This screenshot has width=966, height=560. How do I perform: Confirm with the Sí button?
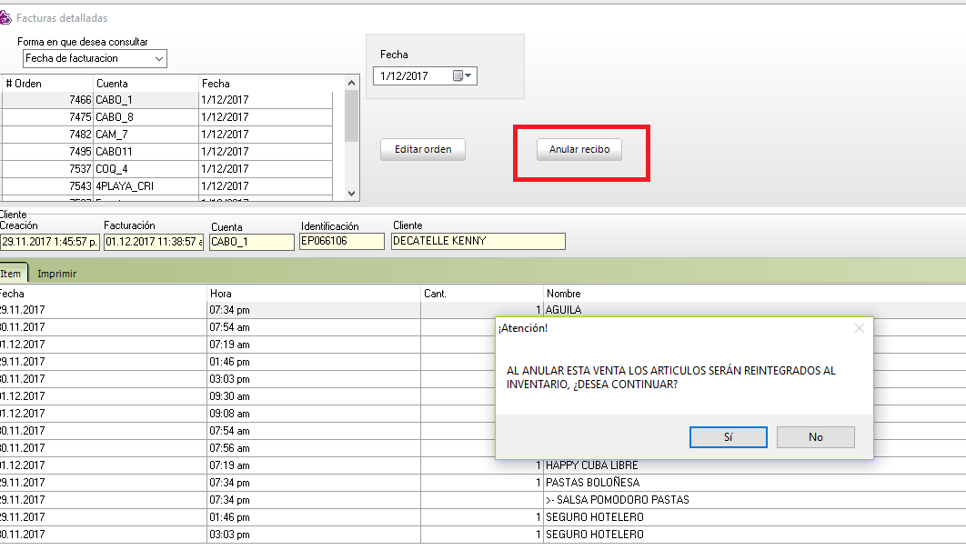click(728, 437)
